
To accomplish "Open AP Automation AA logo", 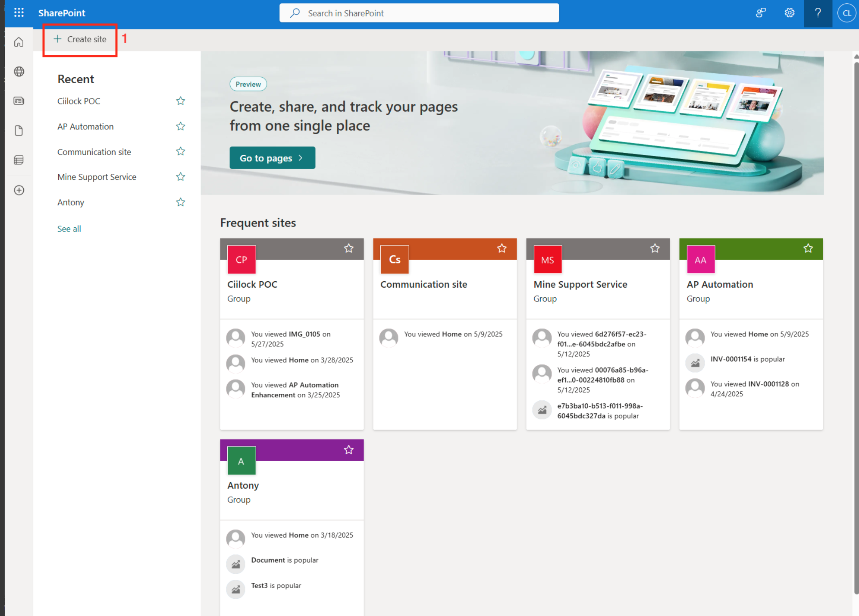I will click(x=701, y=260).
